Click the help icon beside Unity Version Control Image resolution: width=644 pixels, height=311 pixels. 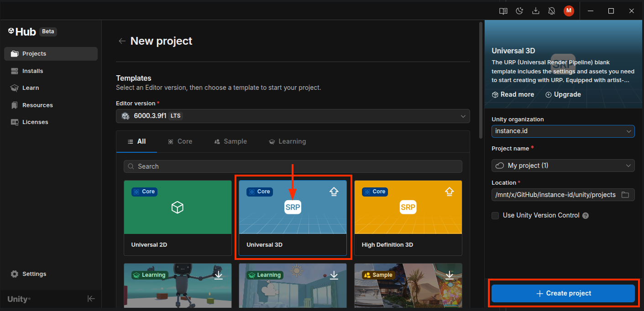click(586, 216)
